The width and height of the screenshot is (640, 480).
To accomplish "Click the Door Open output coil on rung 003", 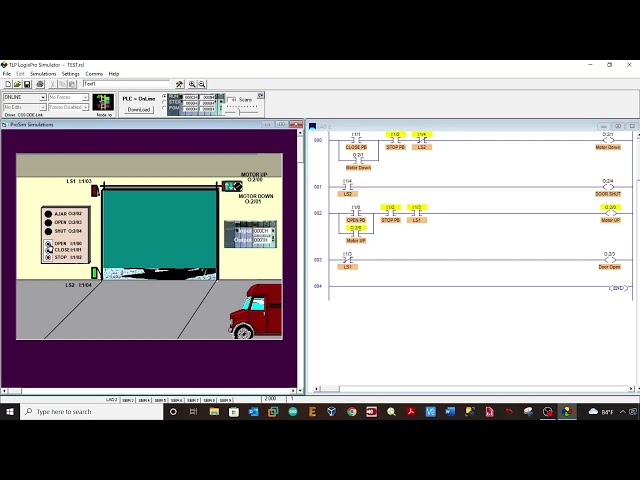I will pyautogui.click(x=609, y=260).
